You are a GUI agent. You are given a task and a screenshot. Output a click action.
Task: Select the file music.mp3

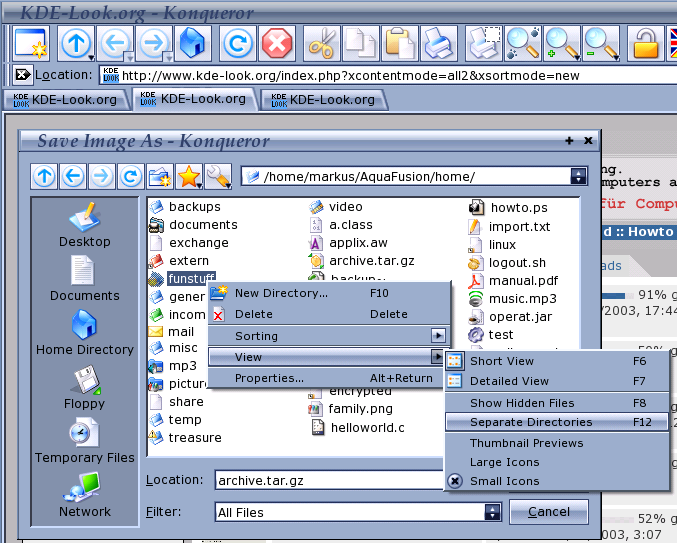[x=512, y=299]
